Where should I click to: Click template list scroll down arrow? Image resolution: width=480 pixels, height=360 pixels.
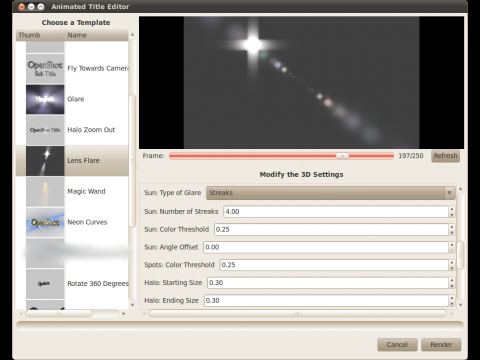[132, 305]
